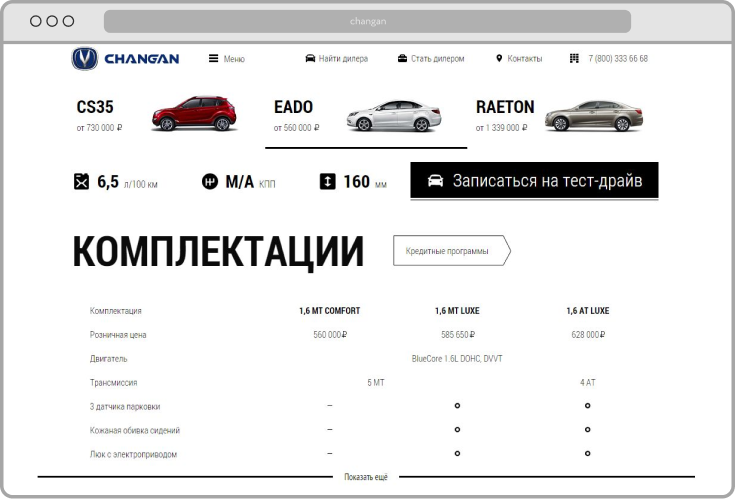Click sunroof dot for MT LUXE
The image size is (735, 499).
[x=457, y=454]
